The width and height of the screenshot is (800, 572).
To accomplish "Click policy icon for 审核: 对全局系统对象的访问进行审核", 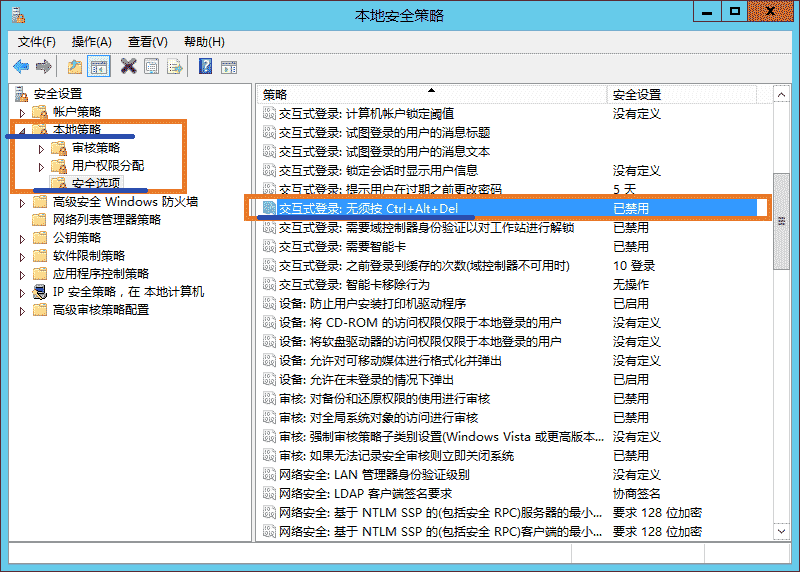I will (269, 417).
